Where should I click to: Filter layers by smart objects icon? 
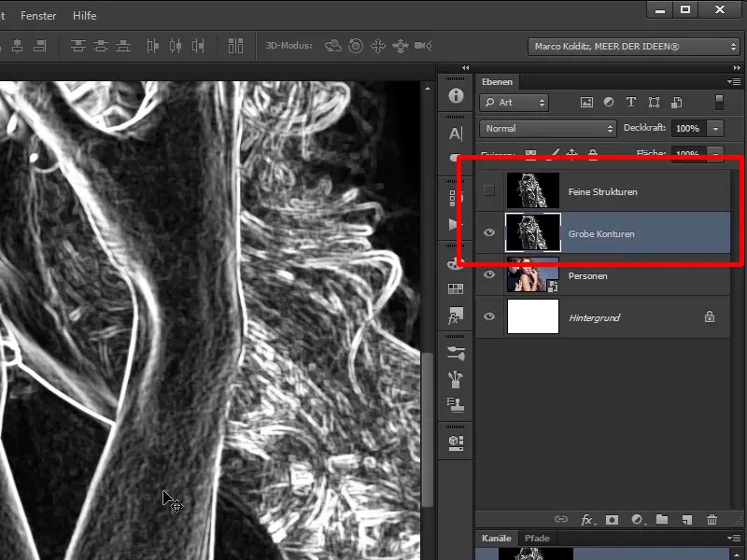pos(676,102)
